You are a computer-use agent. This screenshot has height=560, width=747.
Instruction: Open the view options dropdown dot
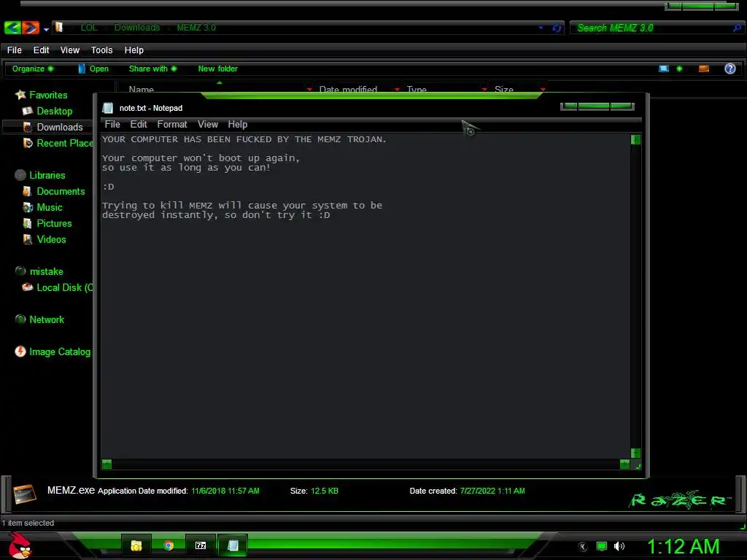679,69
